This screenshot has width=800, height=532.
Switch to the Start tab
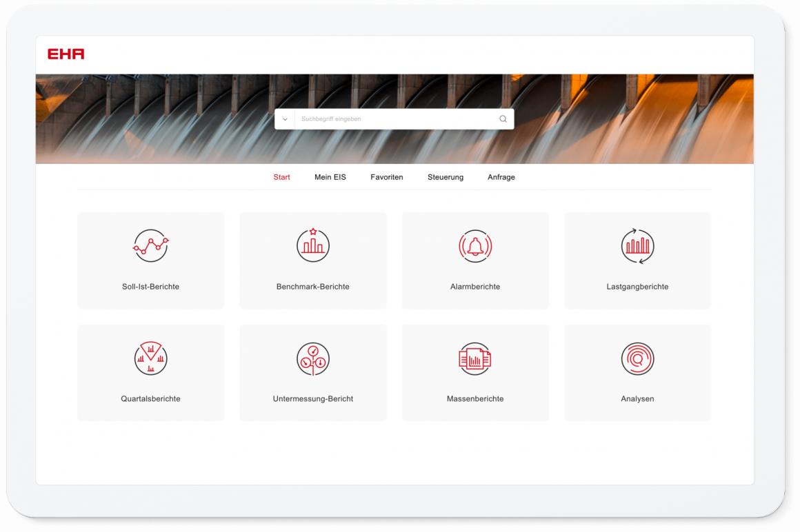[281, 177]
